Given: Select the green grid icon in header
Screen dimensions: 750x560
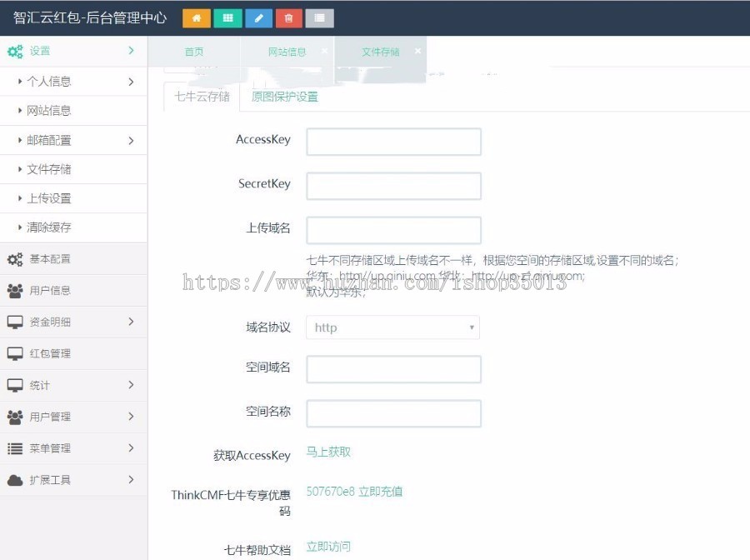Looking at the screenshot, I should [x=227, y=17].
